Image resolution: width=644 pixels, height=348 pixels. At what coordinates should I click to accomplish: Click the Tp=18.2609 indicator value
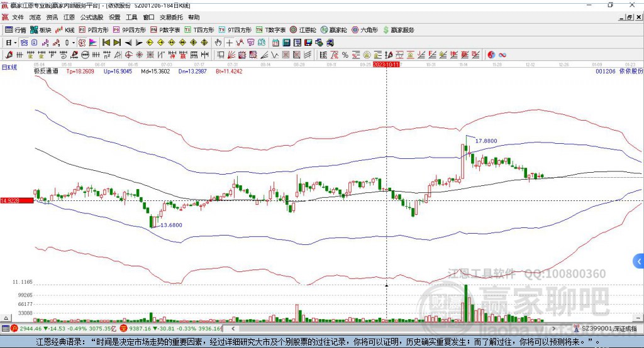(80, 72)
